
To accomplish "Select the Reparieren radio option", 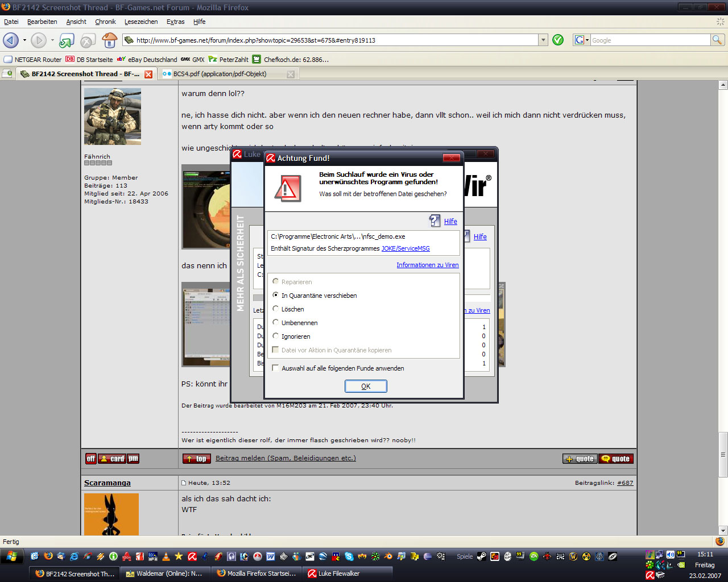I will (276, 281).
